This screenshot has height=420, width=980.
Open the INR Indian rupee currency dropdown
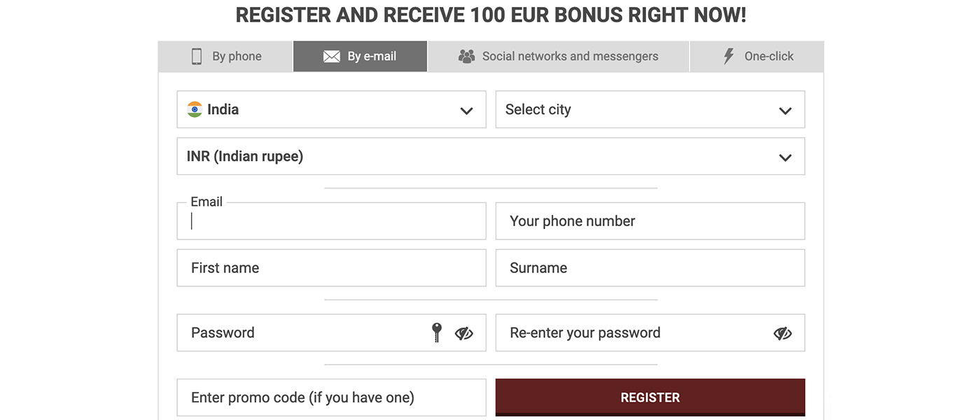(490, 156)
